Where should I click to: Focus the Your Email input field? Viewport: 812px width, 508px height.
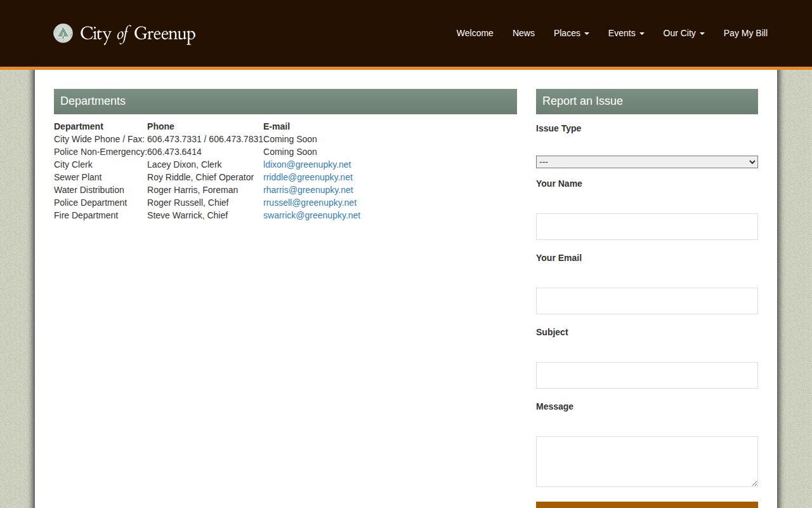(x=647, y=301)
